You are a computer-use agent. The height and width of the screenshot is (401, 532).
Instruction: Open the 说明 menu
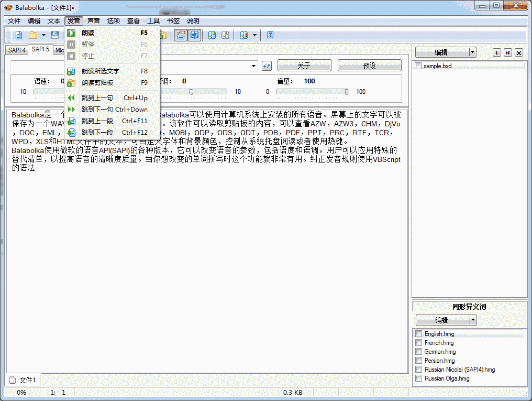pyautogui.click(x=193, y=21)
